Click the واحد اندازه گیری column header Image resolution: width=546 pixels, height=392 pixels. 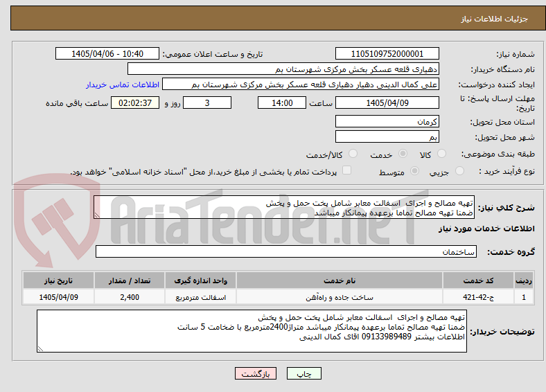[200, 280]
